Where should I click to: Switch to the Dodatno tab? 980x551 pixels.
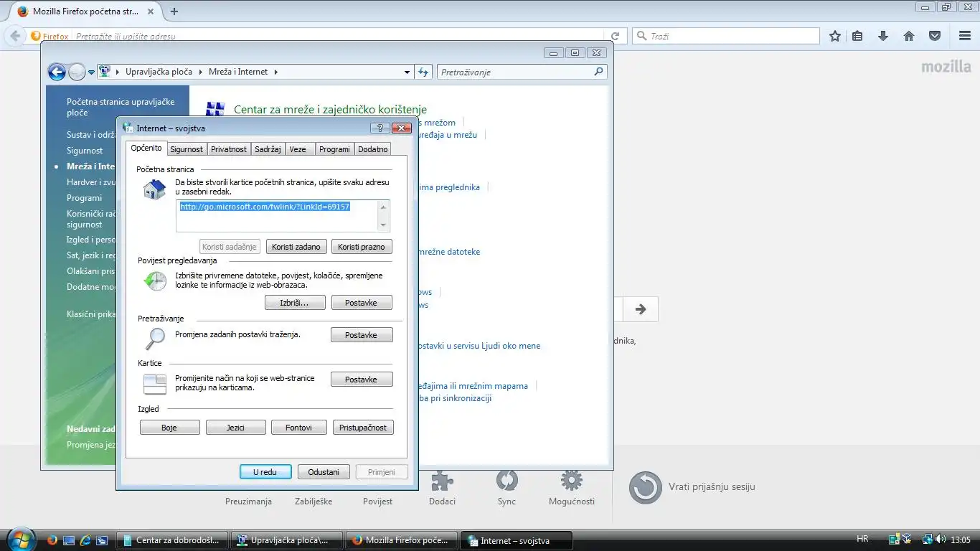point(373,149)
